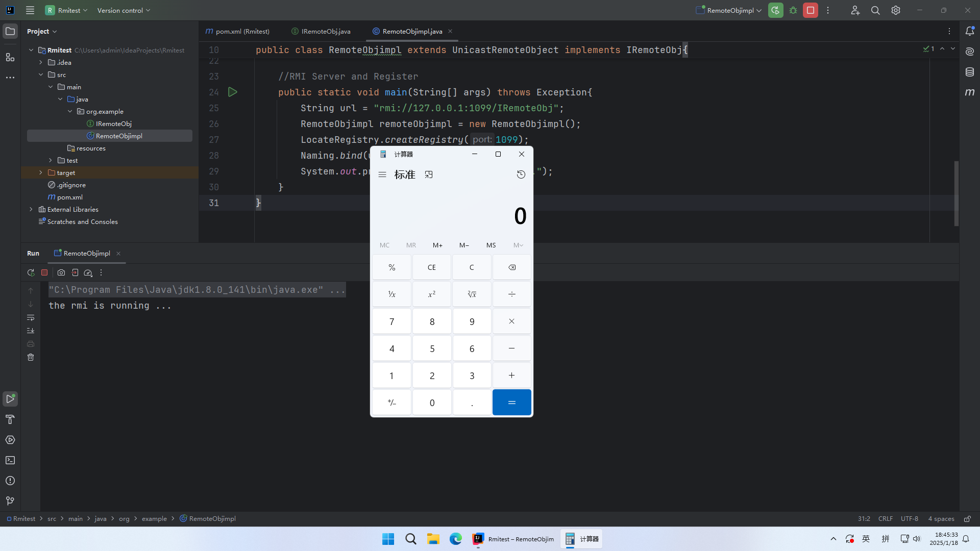Click calculator number 7 key
This screenshot has width=980, height=551.
[392, 321]
